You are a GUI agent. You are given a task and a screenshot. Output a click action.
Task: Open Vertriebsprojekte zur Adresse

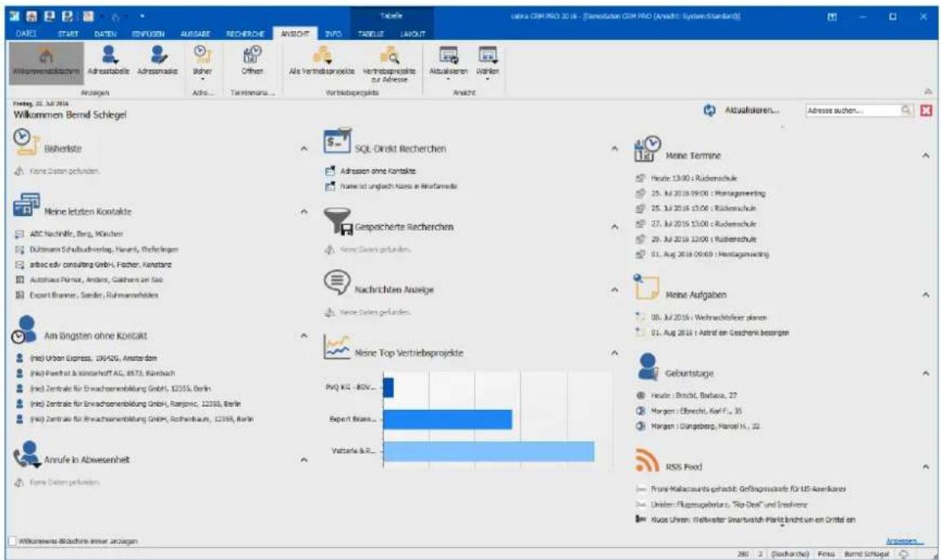(x=389, y=64)
